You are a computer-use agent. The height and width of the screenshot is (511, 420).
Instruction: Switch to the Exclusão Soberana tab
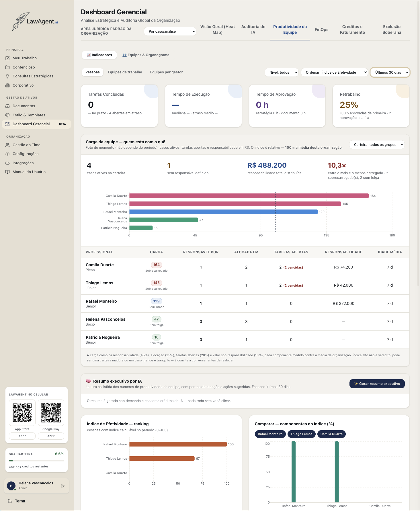[x=392, y=30]
